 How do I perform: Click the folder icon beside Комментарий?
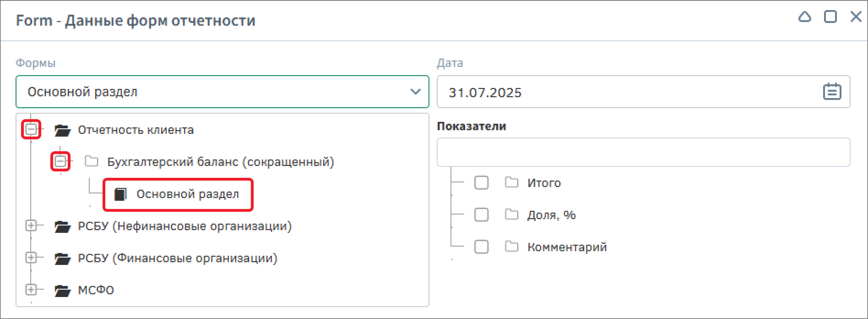tap(511, 247)
